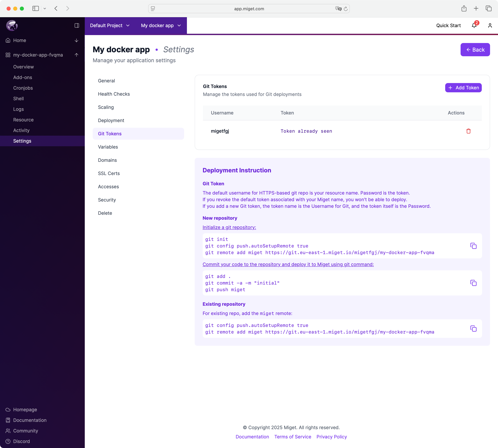Viewport: 498px width, 448px height.
Task: Open Overview in the sidebar
Action: tap(23, 67)
